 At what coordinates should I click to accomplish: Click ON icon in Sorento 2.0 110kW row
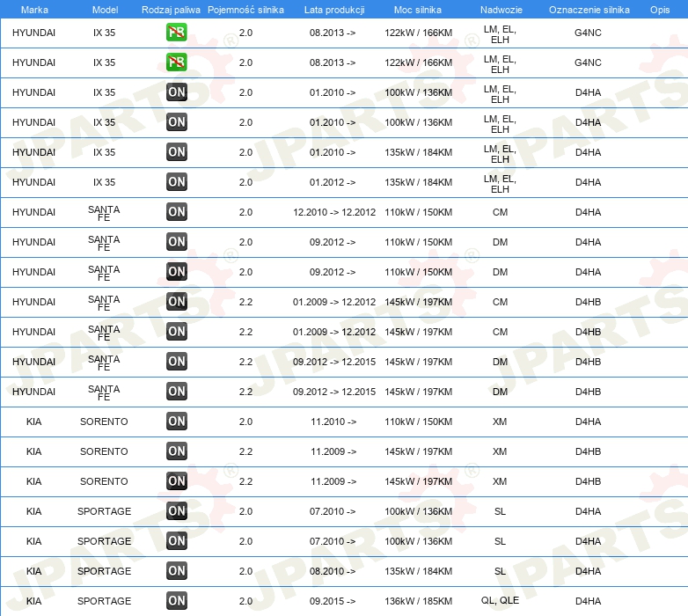click(x=177, y=422)
